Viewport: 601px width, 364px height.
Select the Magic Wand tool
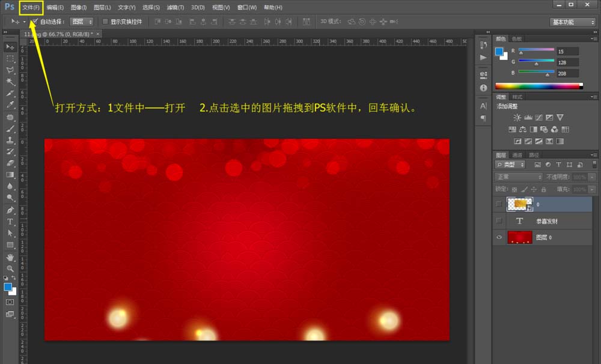10,82
